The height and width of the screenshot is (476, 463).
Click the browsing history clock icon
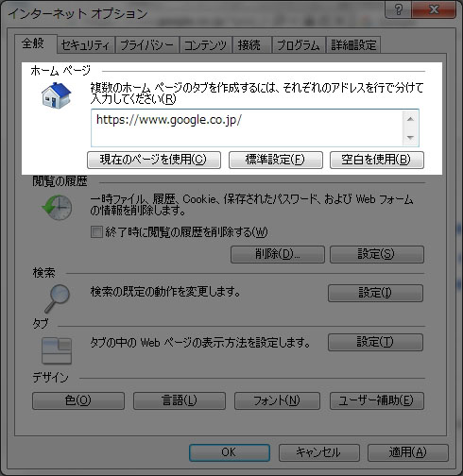[x=57, y=208]
